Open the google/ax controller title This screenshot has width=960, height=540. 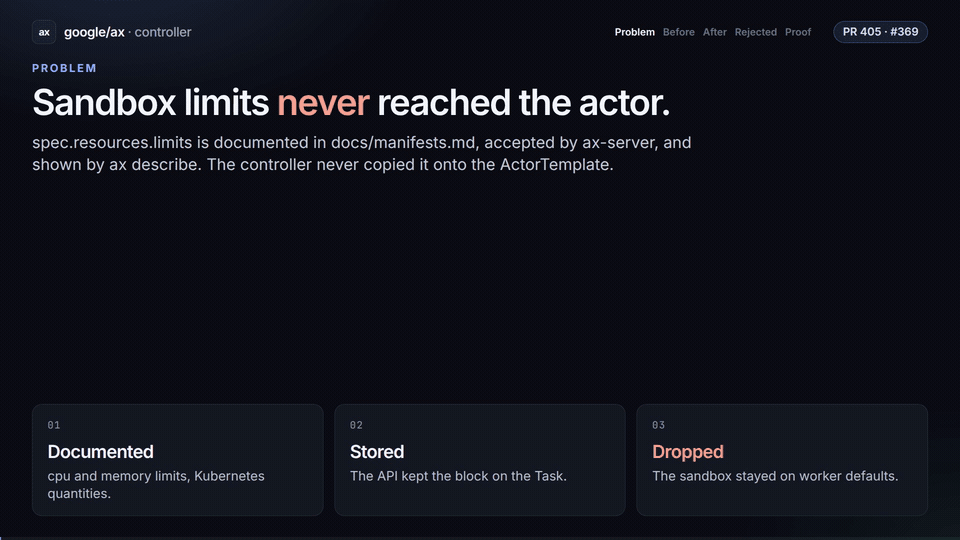click(x=127, y=32)
